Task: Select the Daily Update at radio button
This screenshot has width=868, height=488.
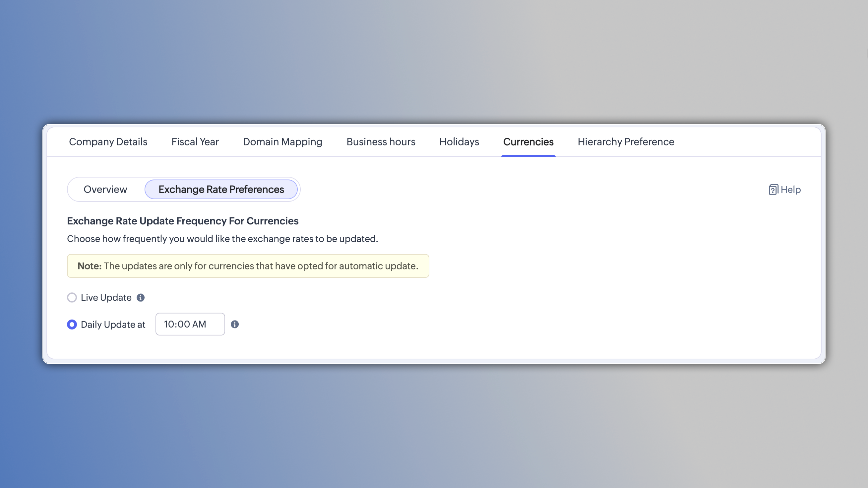Action: click(x=72, y=325)
